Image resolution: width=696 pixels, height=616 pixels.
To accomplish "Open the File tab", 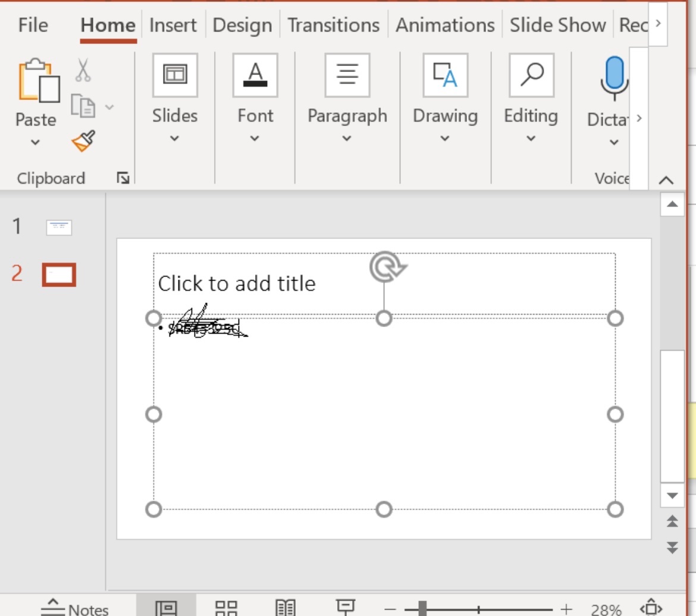I will click(x=33, y=26).
